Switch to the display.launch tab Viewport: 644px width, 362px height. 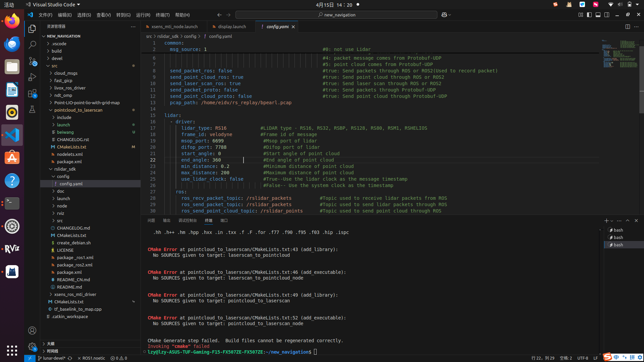pos(232,26)
